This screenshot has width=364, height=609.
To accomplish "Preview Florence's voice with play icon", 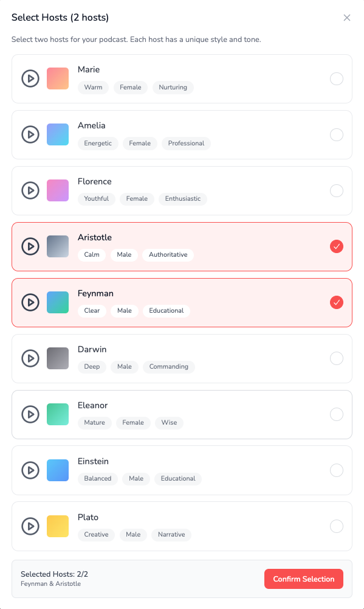I will (30, 190).
